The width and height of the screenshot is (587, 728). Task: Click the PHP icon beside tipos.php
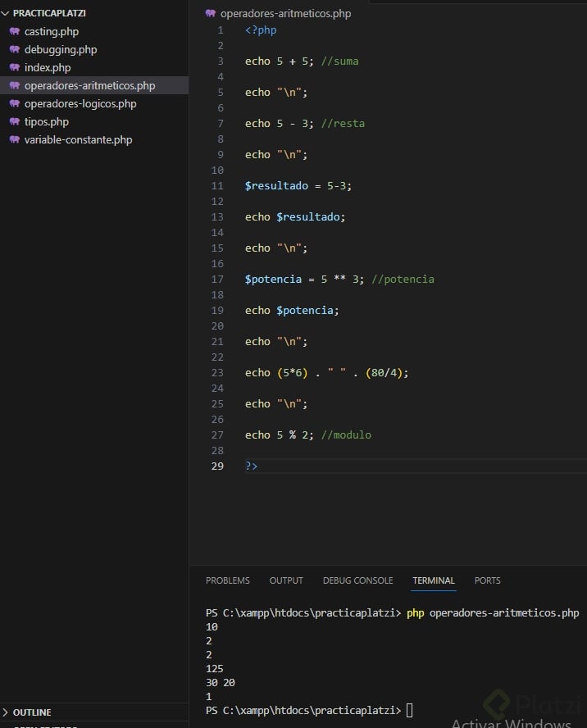(x=14, y=121)
